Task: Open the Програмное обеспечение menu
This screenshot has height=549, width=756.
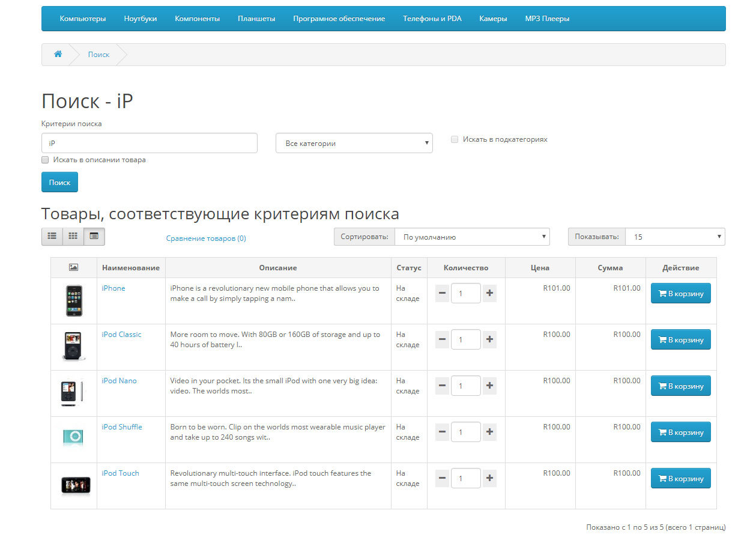Action: (x=339, y=19)
